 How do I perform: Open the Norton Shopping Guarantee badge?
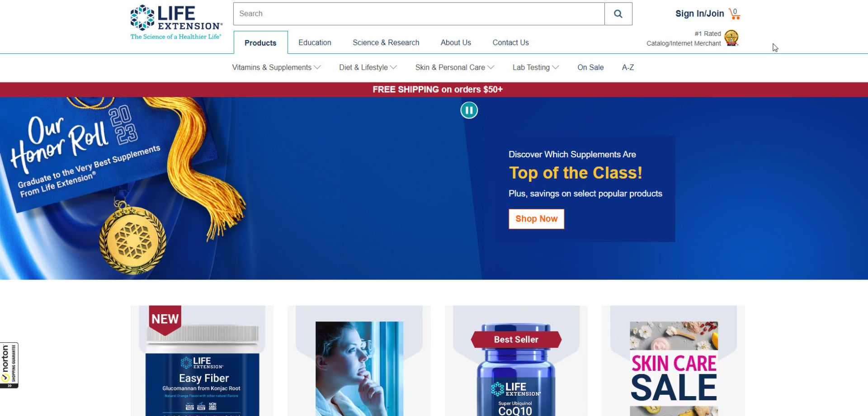point(9,365)
